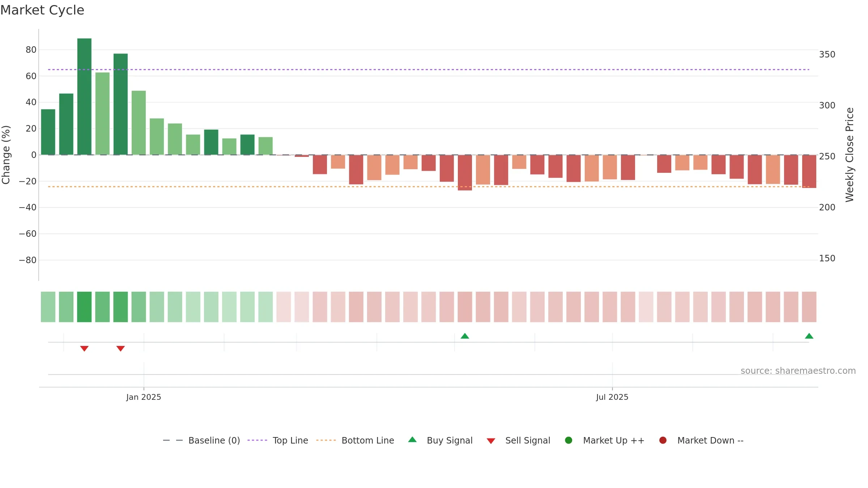The height and width of the screenshot is (488, 868).
Task: Click the 250 price axis tick label
Action: coord(827,157)
